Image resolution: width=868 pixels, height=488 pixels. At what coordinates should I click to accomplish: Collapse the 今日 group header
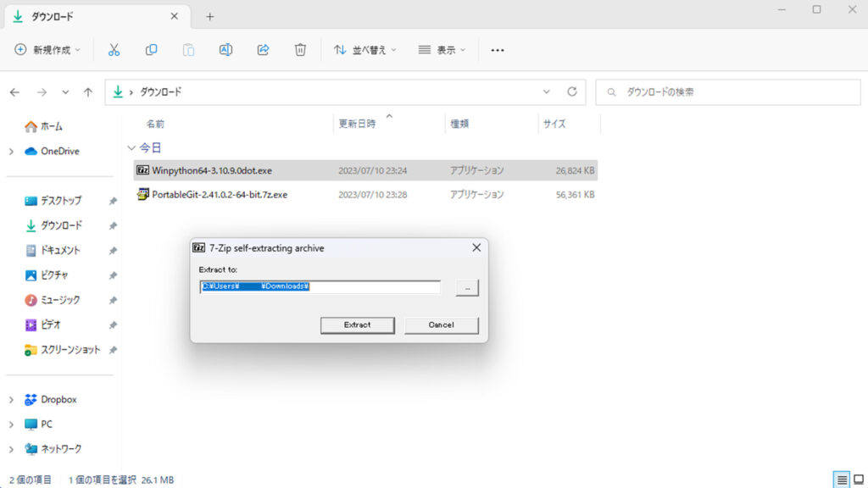131,147
